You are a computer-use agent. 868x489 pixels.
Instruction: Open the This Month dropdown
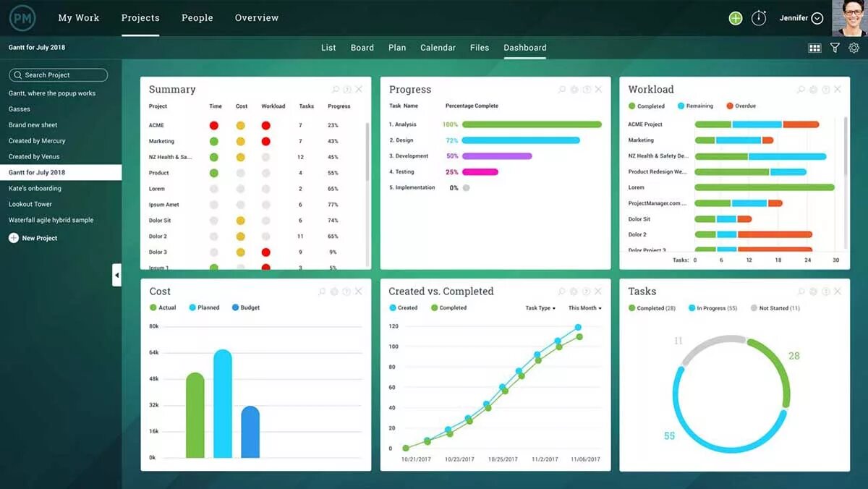coord(585,308)
